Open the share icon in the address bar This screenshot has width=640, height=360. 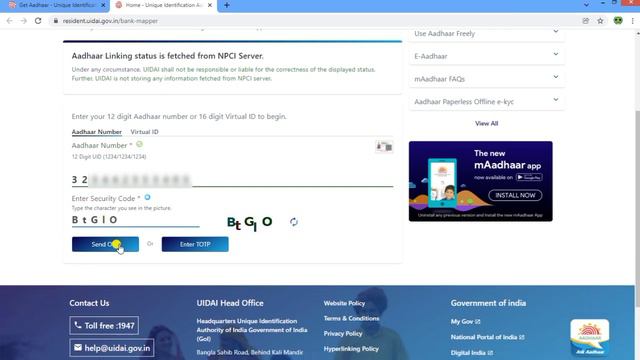tap(586, 21)
